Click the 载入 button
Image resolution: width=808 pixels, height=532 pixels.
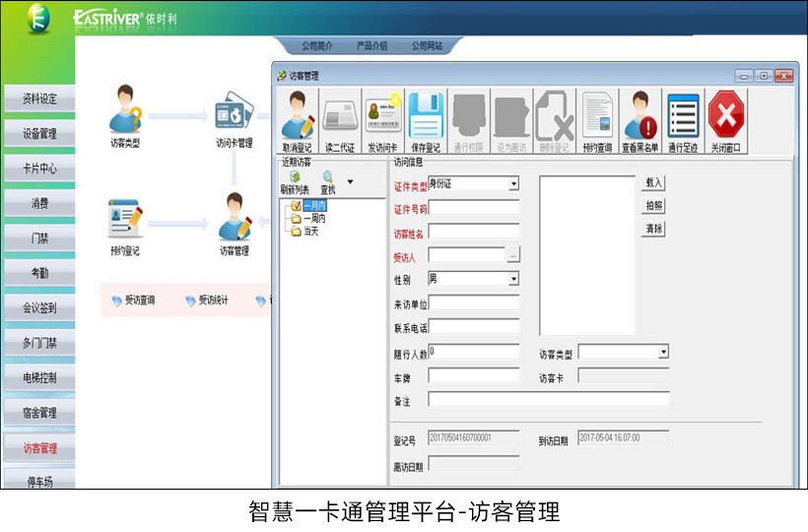[x=653, y=182]
